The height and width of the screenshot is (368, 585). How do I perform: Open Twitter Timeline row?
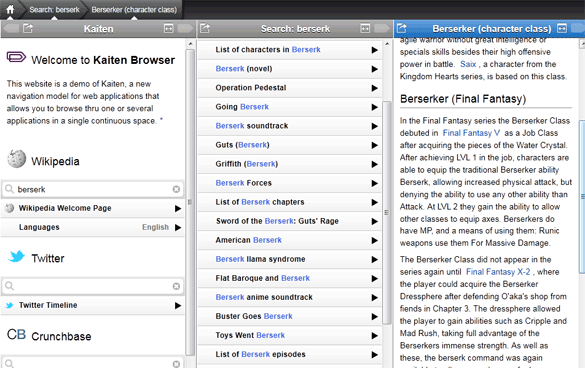93,305
